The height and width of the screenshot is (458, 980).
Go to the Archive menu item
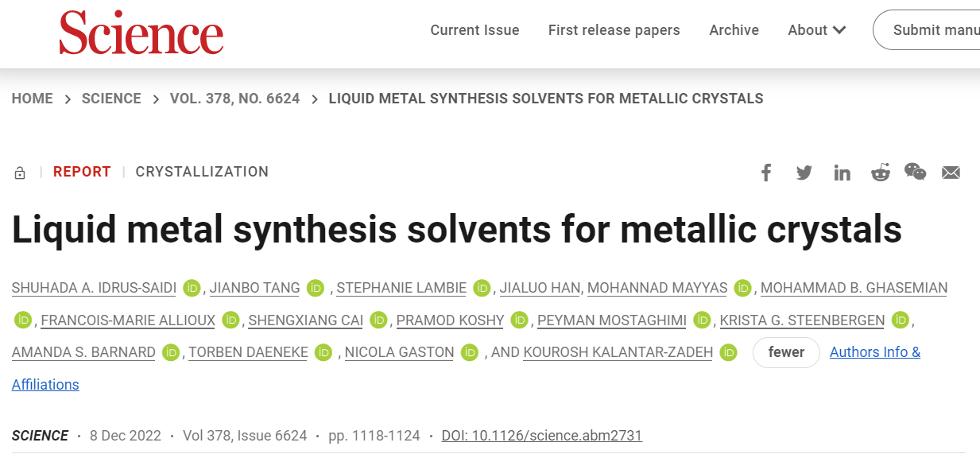click(734, 30)
